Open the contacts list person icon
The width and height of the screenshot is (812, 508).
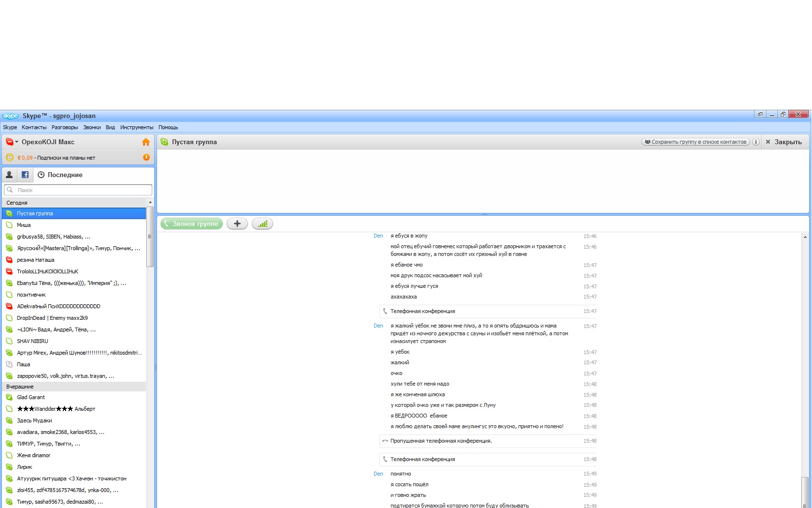[9, 175]
